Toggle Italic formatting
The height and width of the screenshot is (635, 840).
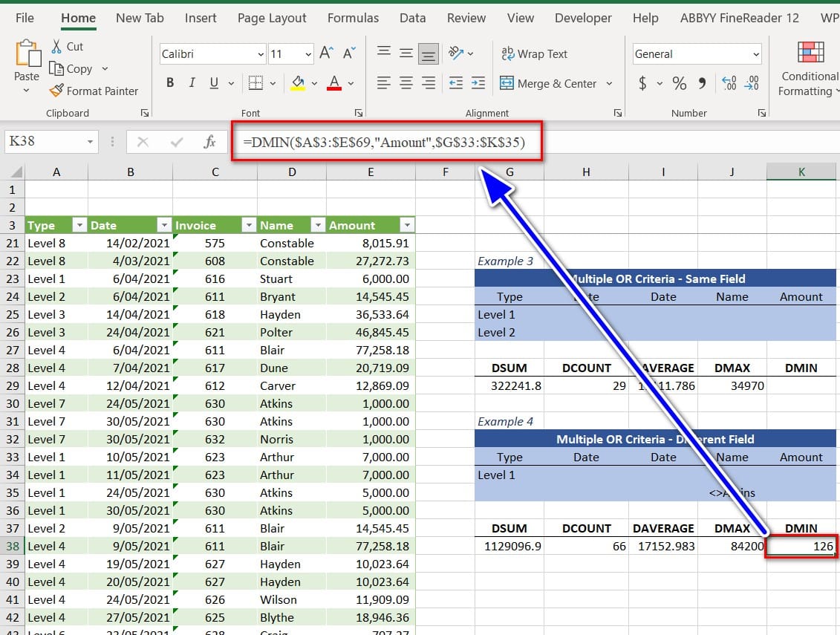192,83
